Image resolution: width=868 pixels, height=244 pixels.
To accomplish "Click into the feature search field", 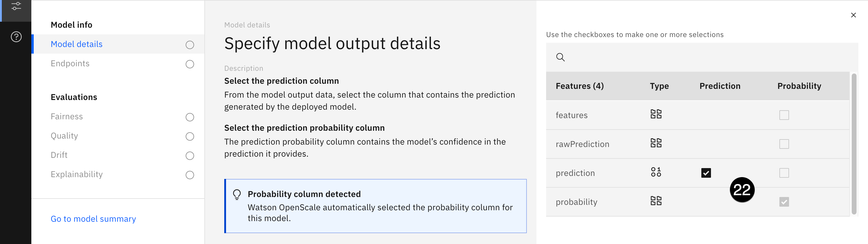I will 708,57.
